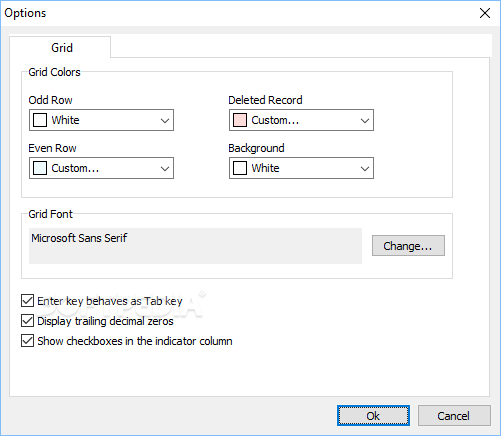Expand the Deleted Record dropdown arrow

coord(365,120)
